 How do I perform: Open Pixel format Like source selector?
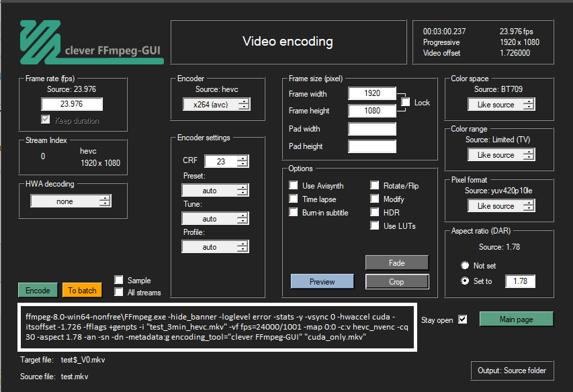pyautogui.click(x=501, y=206)
